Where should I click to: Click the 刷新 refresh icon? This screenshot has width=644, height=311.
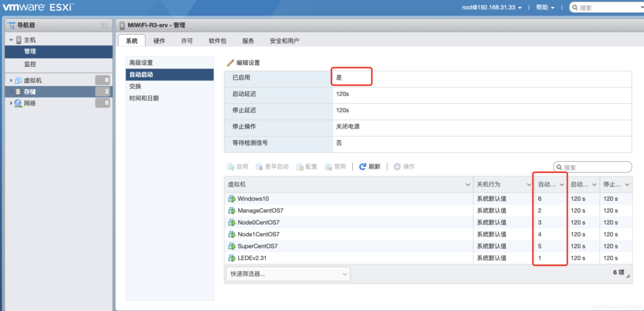363,167
